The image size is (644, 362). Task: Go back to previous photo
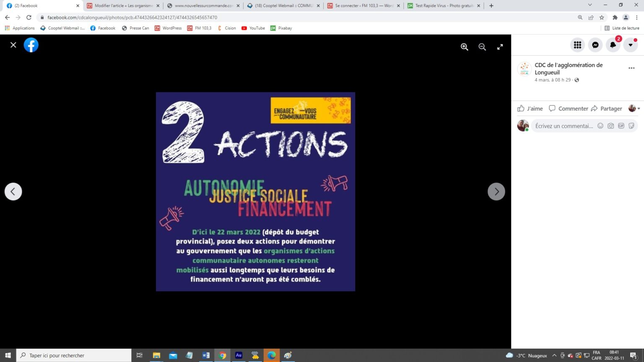pos(13,191)
